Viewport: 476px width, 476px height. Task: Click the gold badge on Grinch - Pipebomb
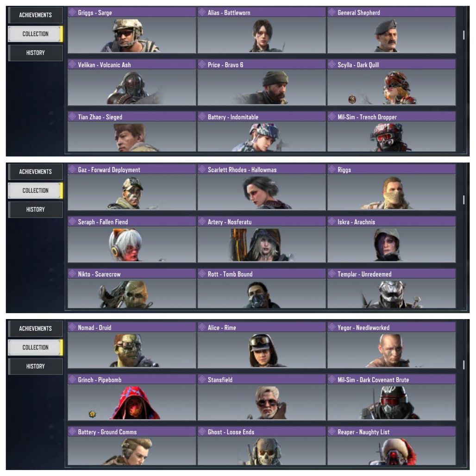tap(92, 414)
